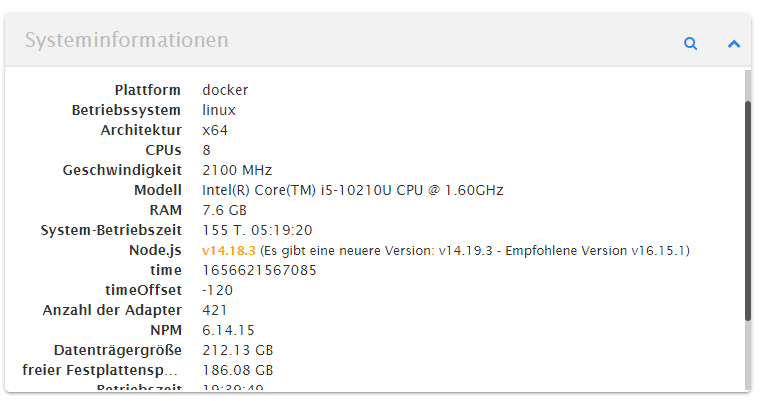Click the System-Betriebszeit value
Viewport: 762px width, 401px height.
pos(257,230)
